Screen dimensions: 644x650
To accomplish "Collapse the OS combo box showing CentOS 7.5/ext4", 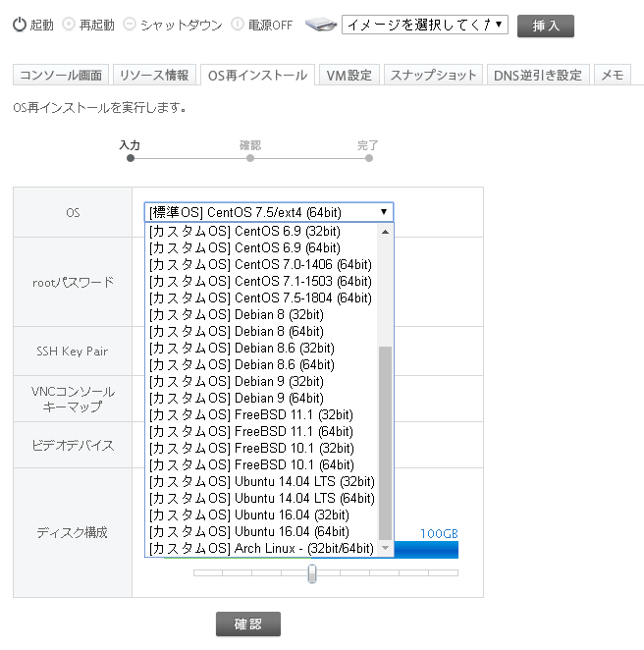I will (x=269, y=212).
